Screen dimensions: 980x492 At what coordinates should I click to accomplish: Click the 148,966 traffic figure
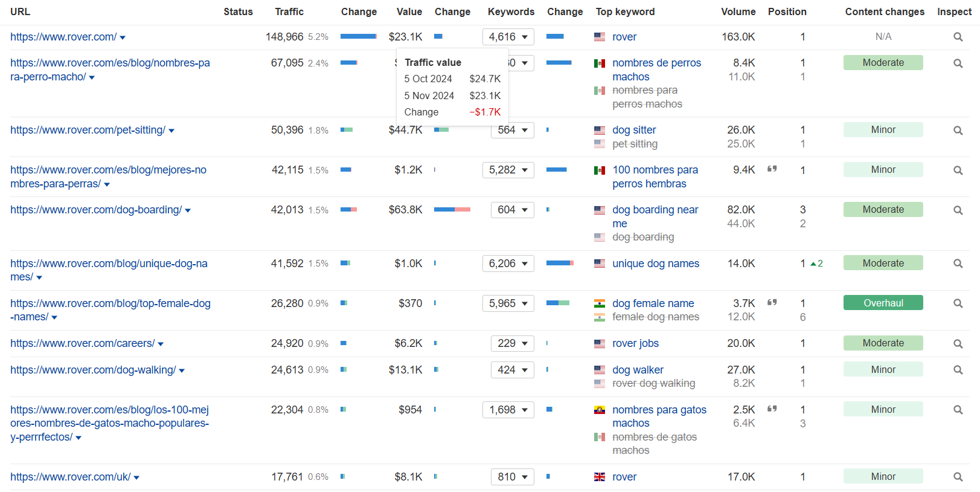(284, 37)
